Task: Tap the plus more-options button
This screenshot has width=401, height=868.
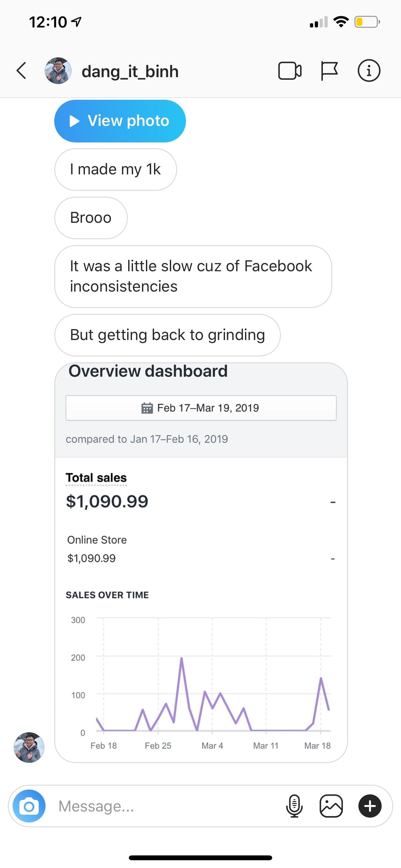Action: [x=370, y=806]
